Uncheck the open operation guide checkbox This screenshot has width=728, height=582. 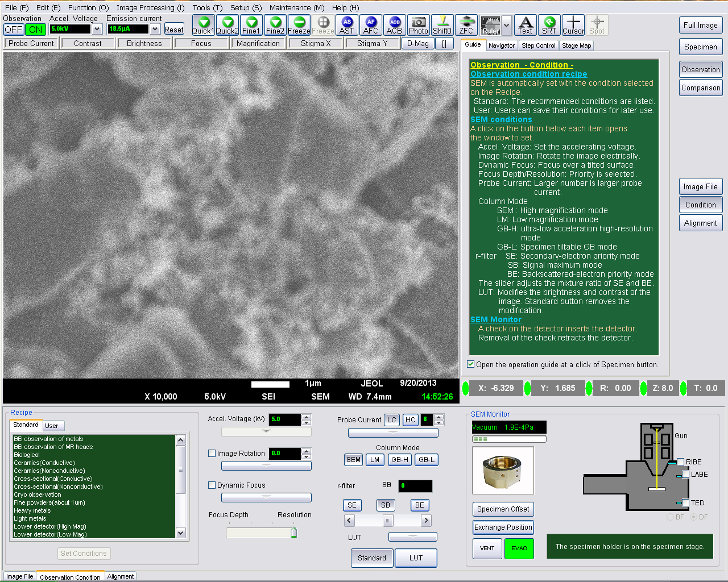[x=471, y=364]
